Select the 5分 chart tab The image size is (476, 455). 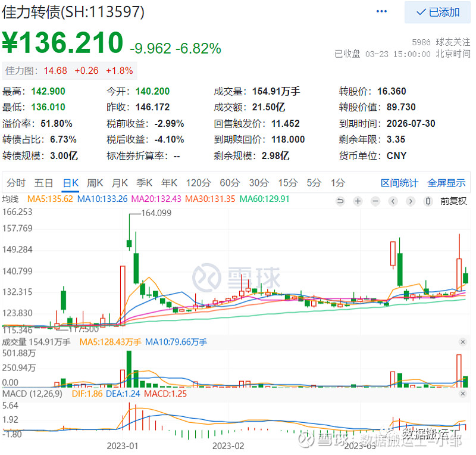(x=314, y=183)
